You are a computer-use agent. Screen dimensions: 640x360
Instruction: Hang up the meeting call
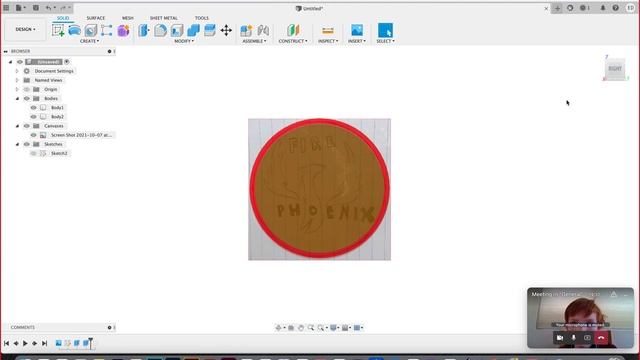point(601,338)
